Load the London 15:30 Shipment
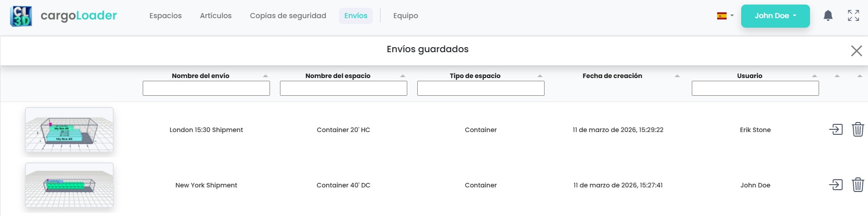 (x=835, y=130)
